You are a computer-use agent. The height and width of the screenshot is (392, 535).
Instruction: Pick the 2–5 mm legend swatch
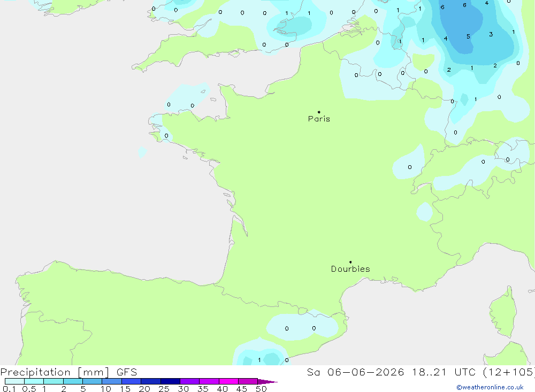(x=73, y=381)
